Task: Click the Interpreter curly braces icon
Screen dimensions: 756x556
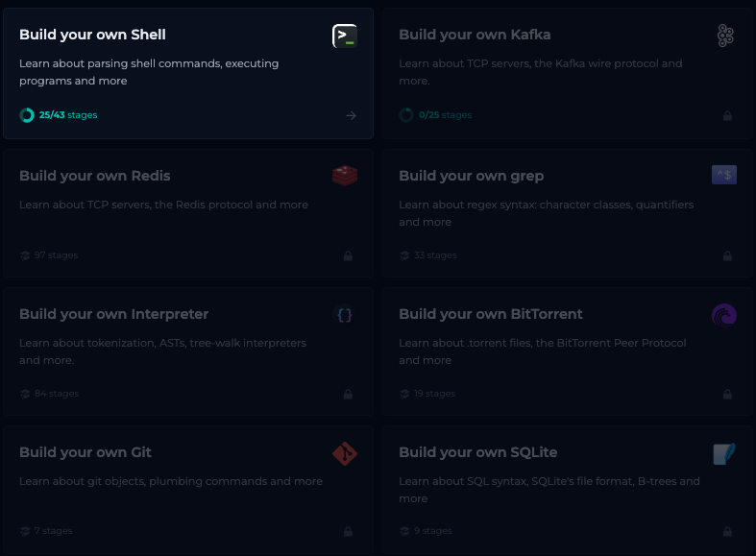Action: [x=344, y=314]
